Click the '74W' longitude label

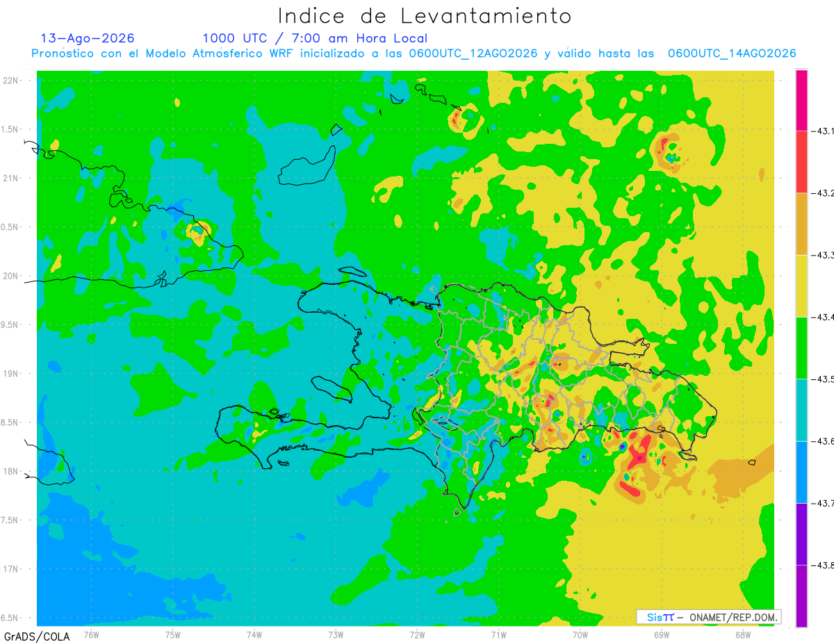tap(254, 634)
